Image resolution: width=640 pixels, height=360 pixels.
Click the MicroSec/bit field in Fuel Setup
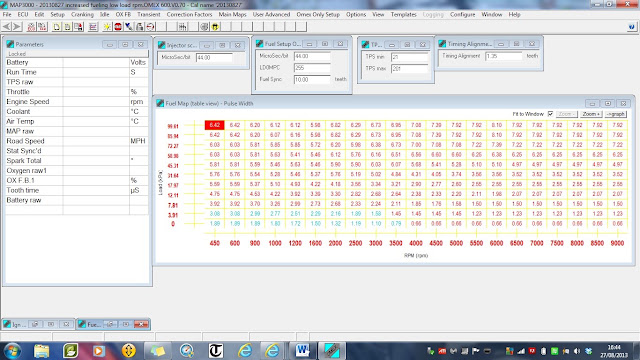pos(312,56)
